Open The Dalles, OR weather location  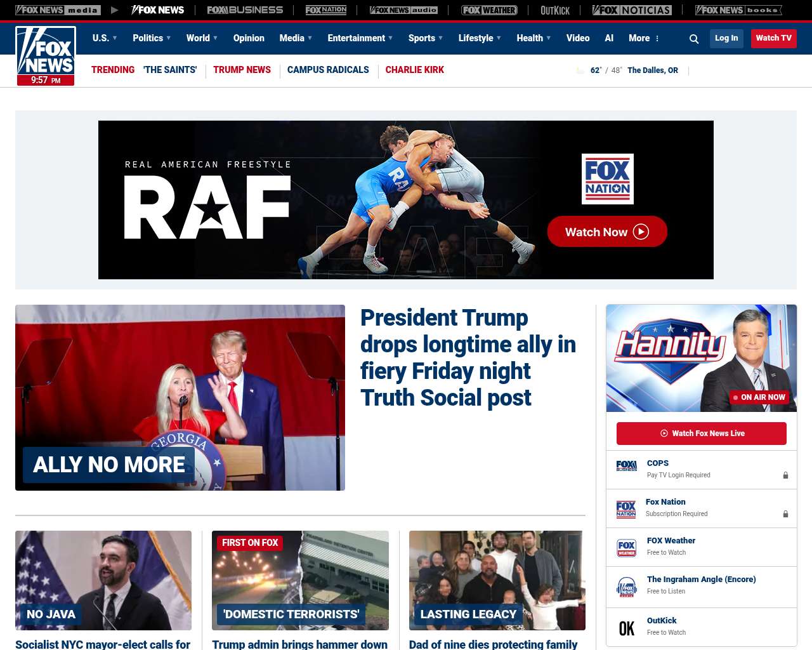coord(653,70)
